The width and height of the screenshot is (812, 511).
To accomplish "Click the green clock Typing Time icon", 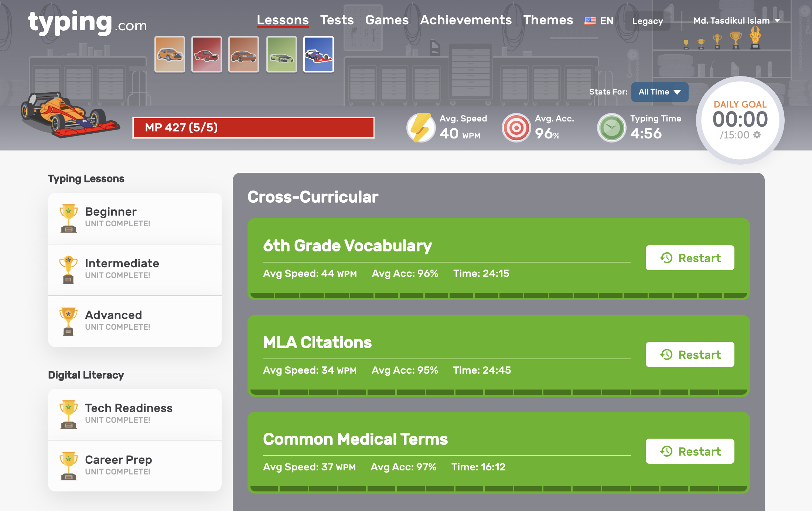I will click(x=611, y=128).
